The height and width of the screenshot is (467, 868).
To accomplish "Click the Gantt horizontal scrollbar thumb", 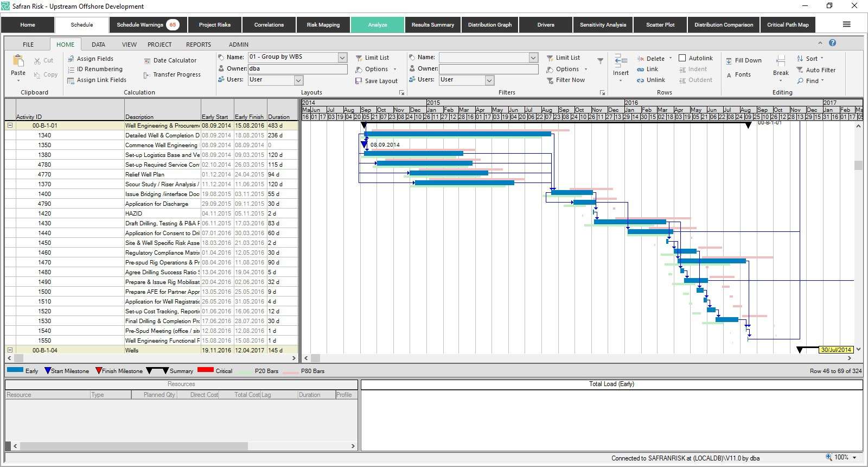I will click(x=315, y=358).
